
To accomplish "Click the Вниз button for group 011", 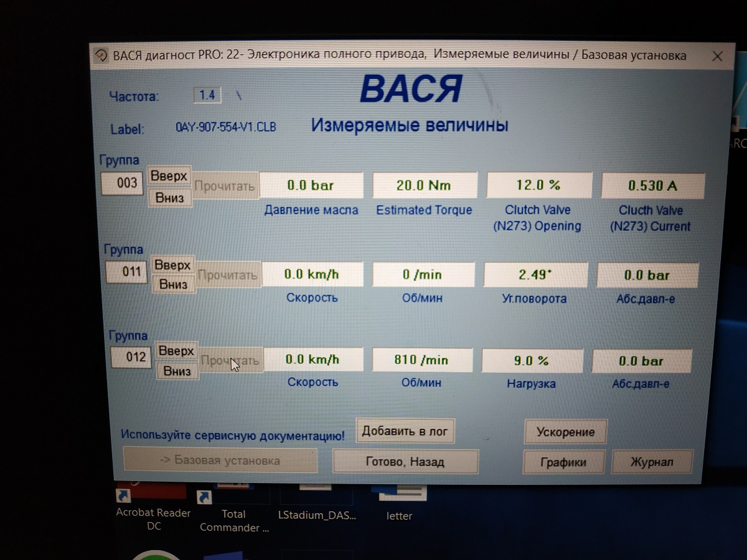I will point(173,284).
